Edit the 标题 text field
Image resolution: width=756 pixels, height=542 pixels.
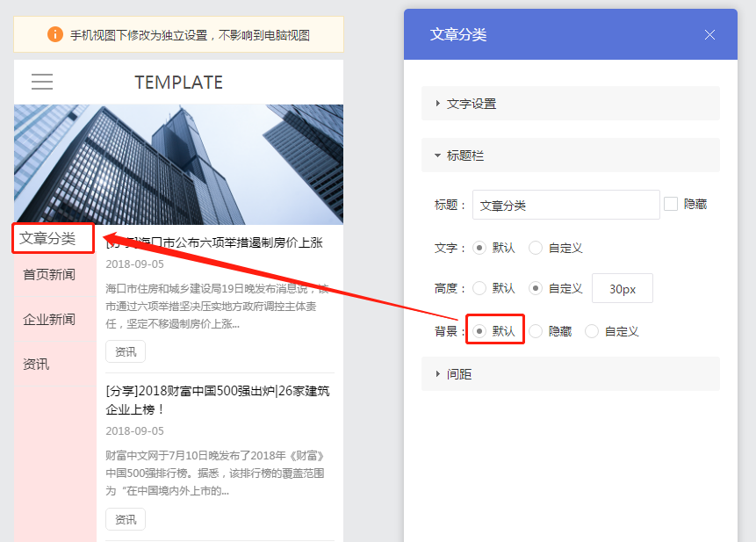[566, 205]
